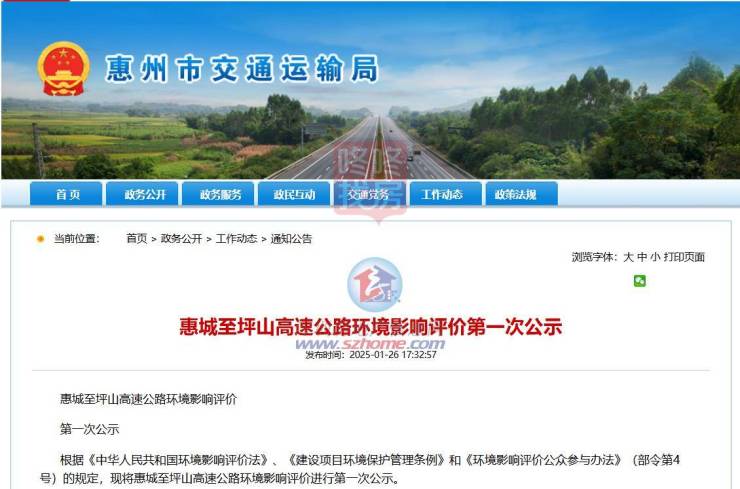
Task: Set browsing font size to 中
Action: click(x=642, y=257)
